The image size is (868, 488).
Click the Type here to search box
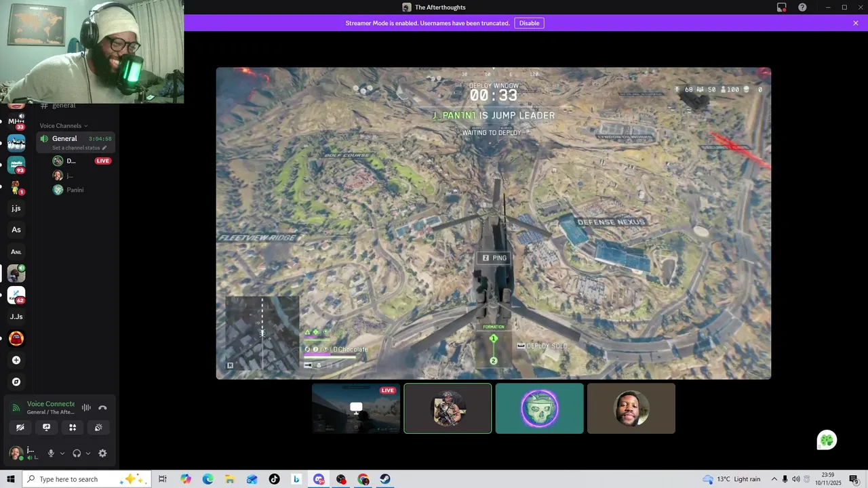point(86,479)
